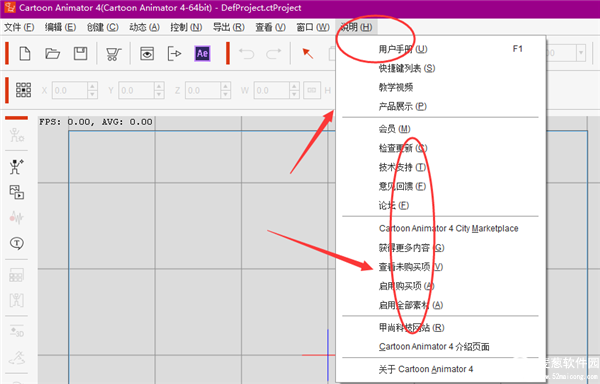Viewport: 600px width, 384px height.
Task: Select 甲尚科技网站 (R) menu entry
Action: [440, 327]
